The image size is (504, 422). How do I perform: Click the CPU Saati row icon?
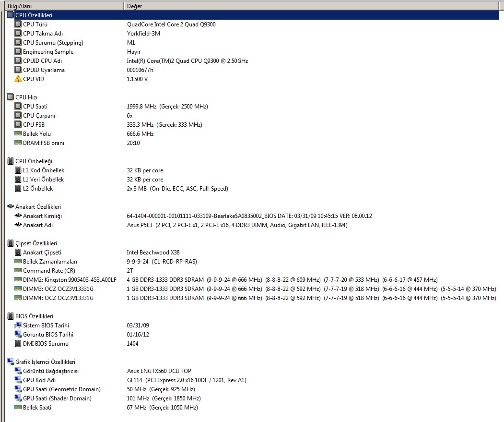[18, 106]
